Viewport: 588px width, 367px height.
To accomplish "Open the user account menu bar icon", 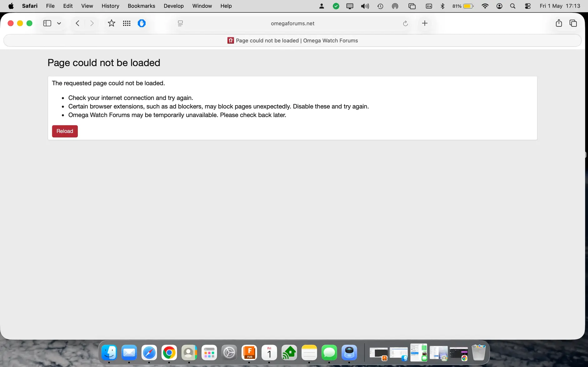I will (499, 6).
